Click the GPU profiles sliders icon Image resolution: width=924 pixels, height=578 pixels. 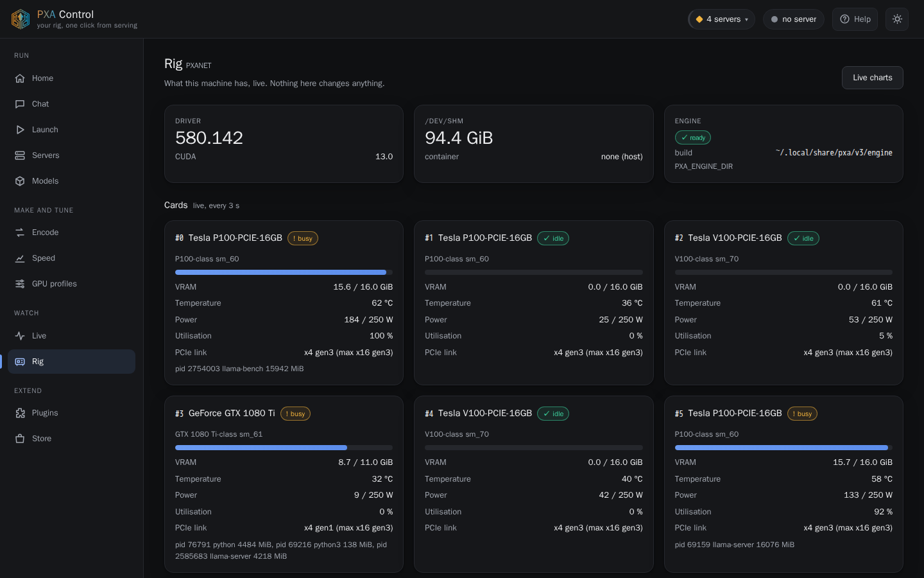click(x=20, y=284)
